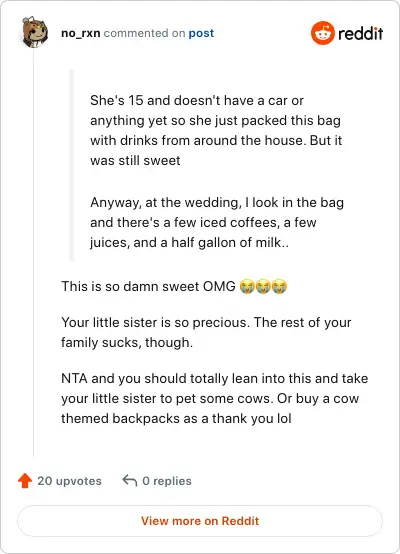Viewport: 400px width, 554px height.
Task: Open the no_rxn username profile
Action: [81, 33]
